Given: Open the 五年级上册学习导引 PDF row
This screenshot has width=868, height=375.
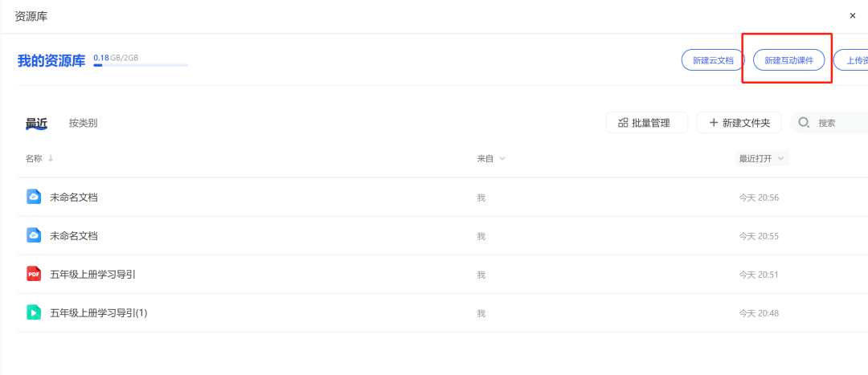Looking at the screenshot, I should (x=92, y=274).
